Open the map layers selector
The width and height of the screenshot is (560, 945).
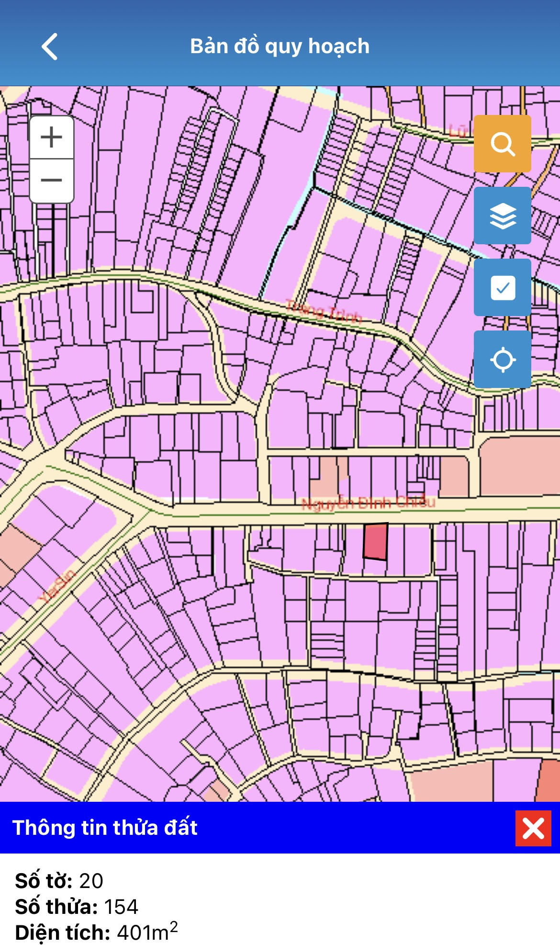[x=502, y=216]
